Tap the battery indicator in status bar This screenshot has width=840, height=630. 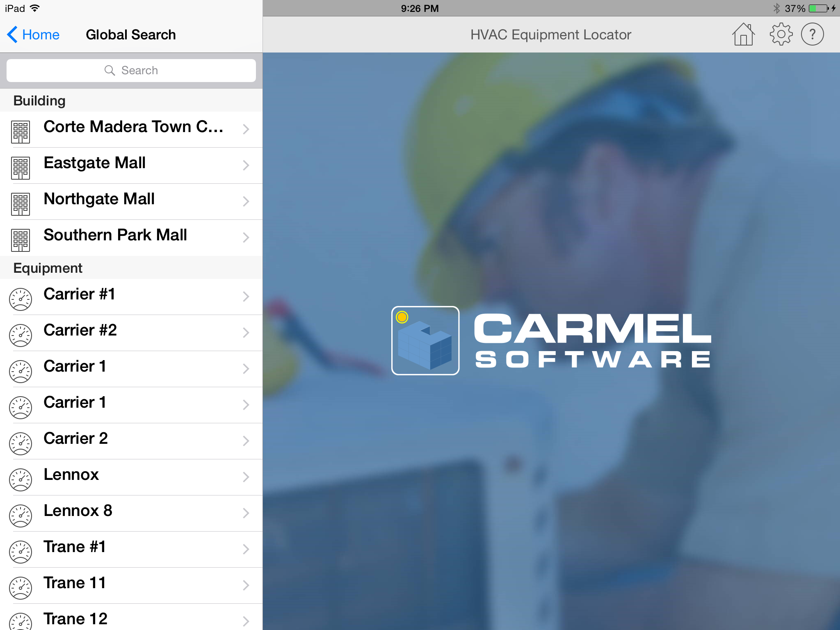click(x=819, y=8)
